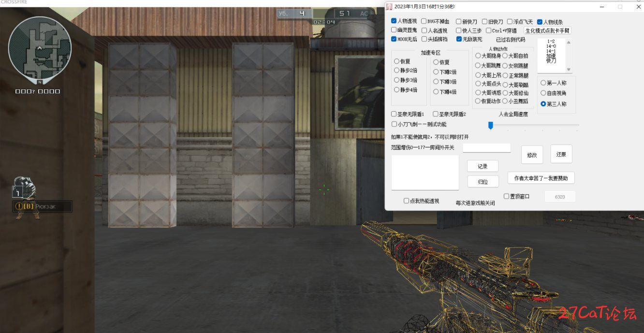Viewport: 644px width, 333px height.
Task: Tick the 新快刀 checkbox
Action: pyautogui.click(x=458, y=22)
